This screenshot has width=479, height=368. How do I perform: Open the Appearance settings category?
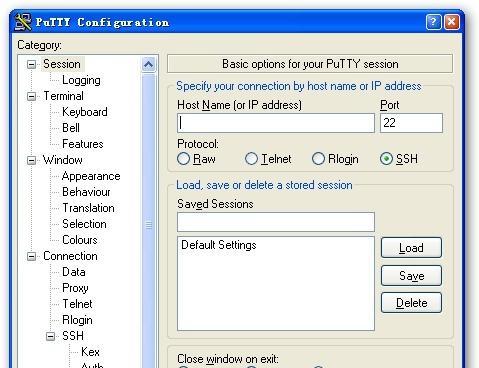click(91, 176)
